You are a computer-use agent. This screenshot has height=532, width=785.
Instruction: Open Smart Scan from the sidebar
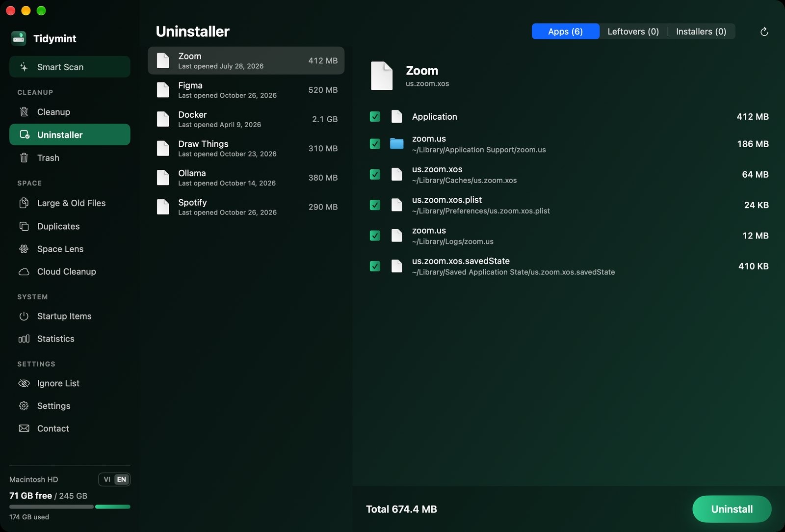tap(70, 67)
